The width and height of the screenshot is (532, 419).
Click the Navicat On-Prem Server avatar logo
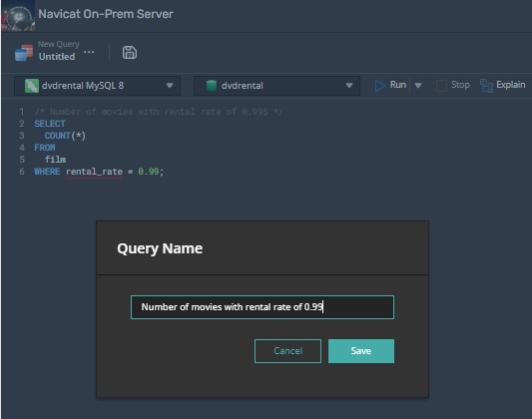[x=18, y=16]
